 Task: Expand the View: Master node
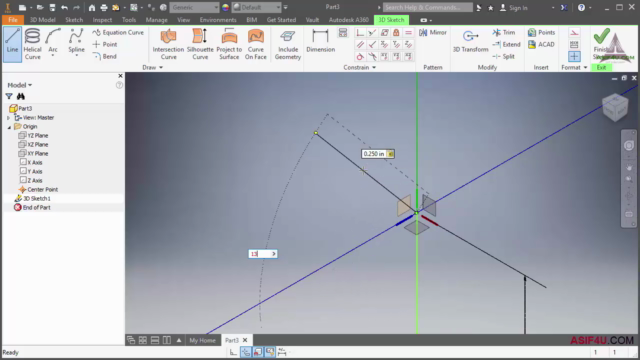(8, 118)
